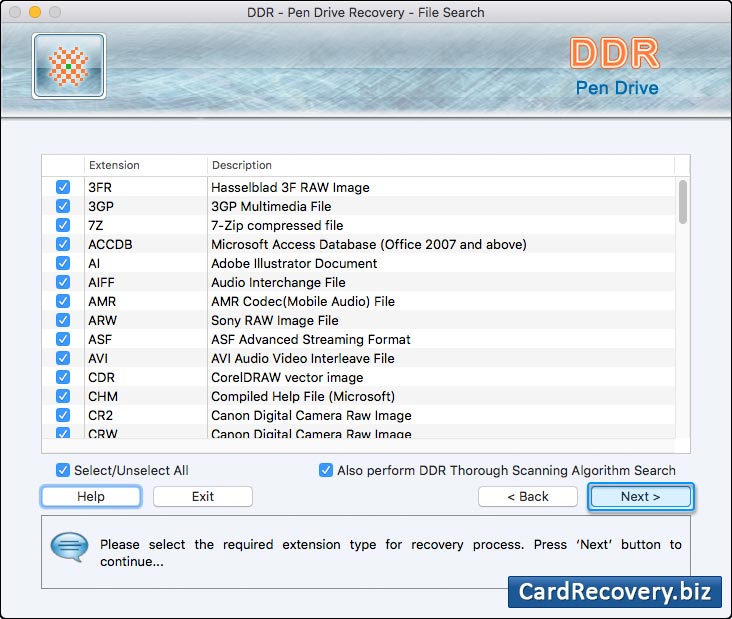Click the file list vertical scrollbar thumb
This screenshot has height=619, width=732.
click(683, 202)
